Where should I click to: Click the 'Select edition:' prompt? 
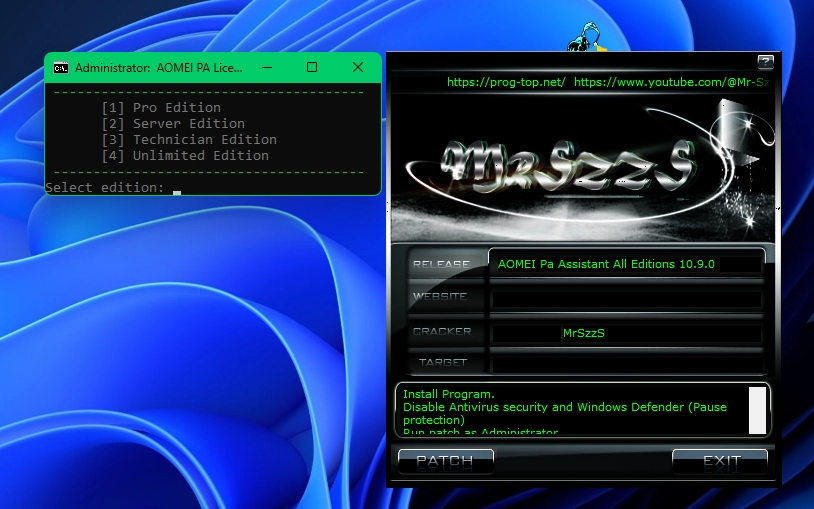point(105,187)
